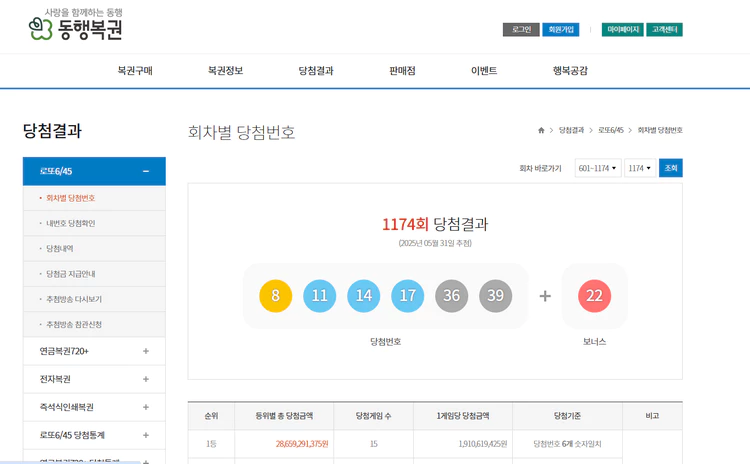Screen dimensions: 750x464
Task: Click winning ball number 8
Action: coord(276,296)
